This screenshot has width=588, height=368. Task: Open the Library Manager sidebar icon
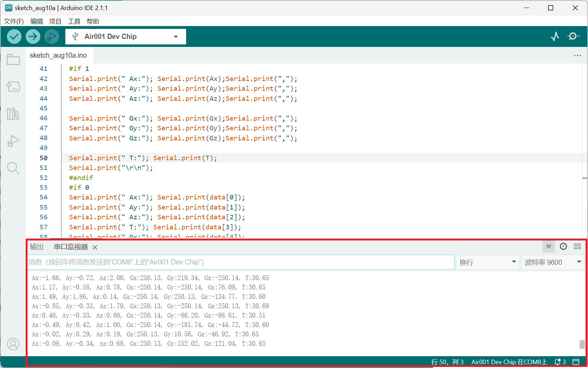pyautogui.click(x=13, y=114)
